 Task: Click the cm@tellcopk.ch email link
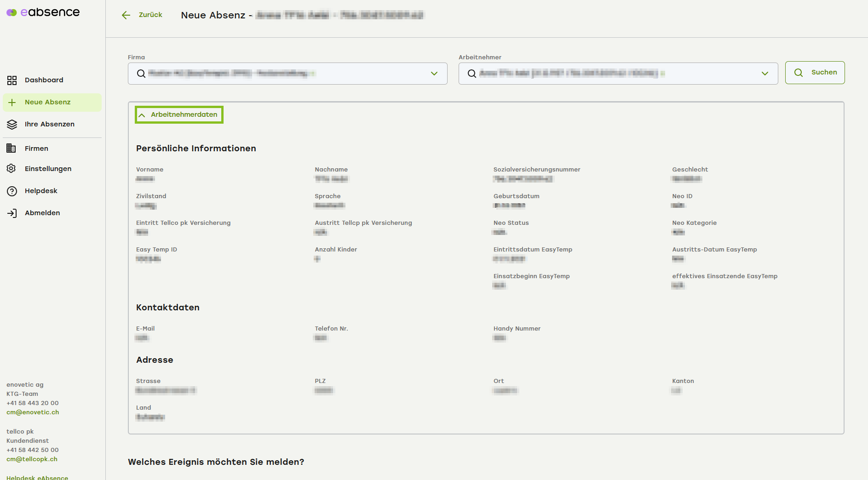tap(32, 459)
